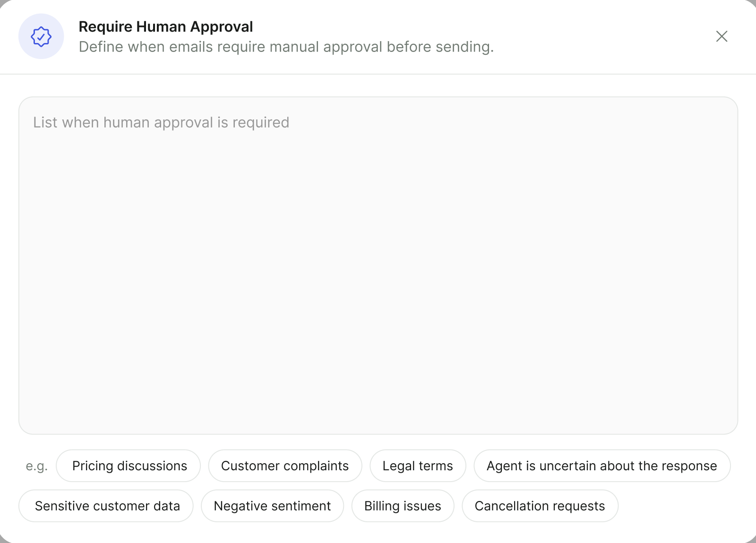Select the Legal terms chip
756x543 pixels.
[x=418, y=466]
